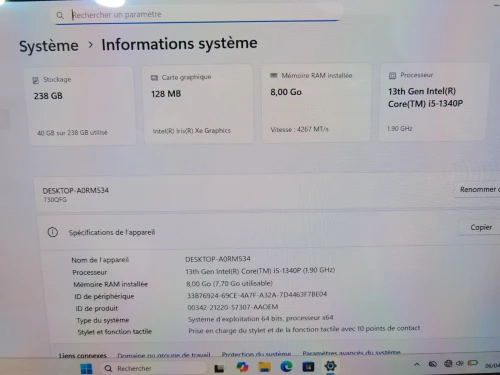Launch Copilot from the taskbar
Screen dimensions: 500x375
pos(242,367)
